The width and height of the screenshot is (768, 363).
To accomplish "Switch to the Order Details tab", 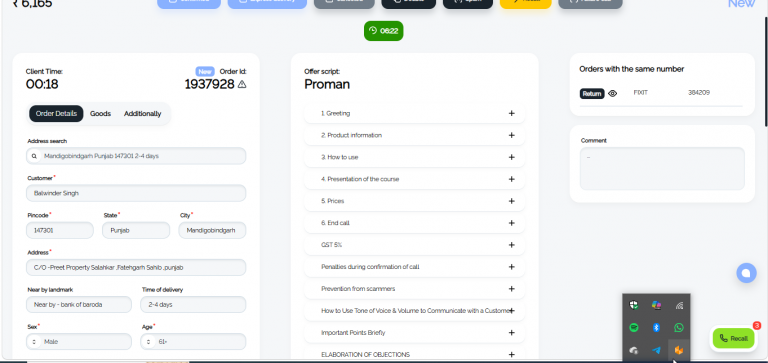I will click(x=56, y=114).
